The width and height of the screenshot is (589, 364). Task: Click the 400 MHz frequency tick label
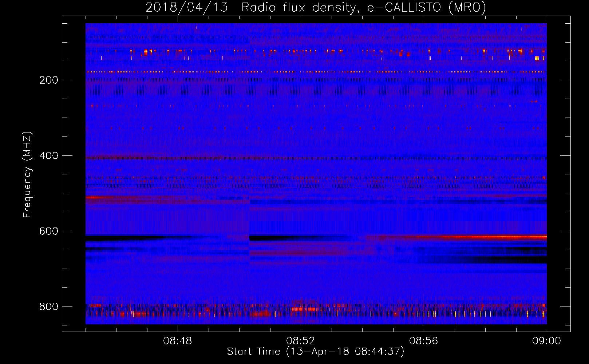tap(49, 156)
